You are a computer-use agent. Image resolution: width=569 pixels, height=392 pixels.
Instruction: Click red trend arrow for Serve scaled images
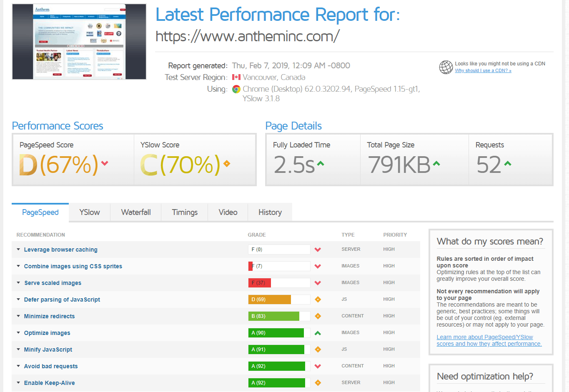318,283
